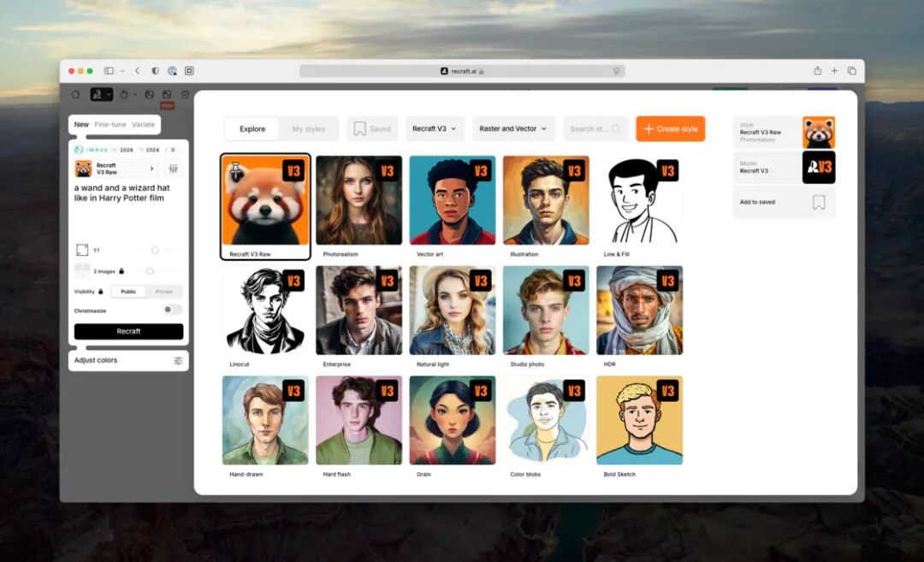Screen dimensions: 924x562
Task: Expand the Recraft V3 Raw style selector
Action: (116, 169)
